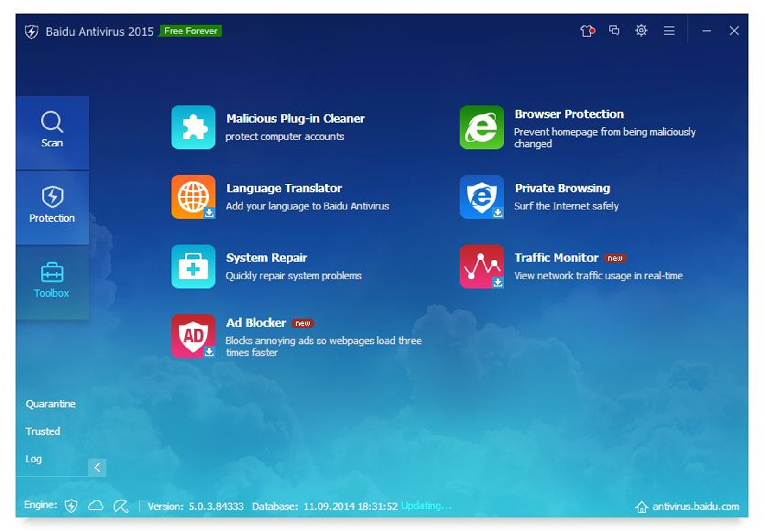Open the Private Browsing shield icon
This screenshot has height=532, width=765.
coord(481,197)
